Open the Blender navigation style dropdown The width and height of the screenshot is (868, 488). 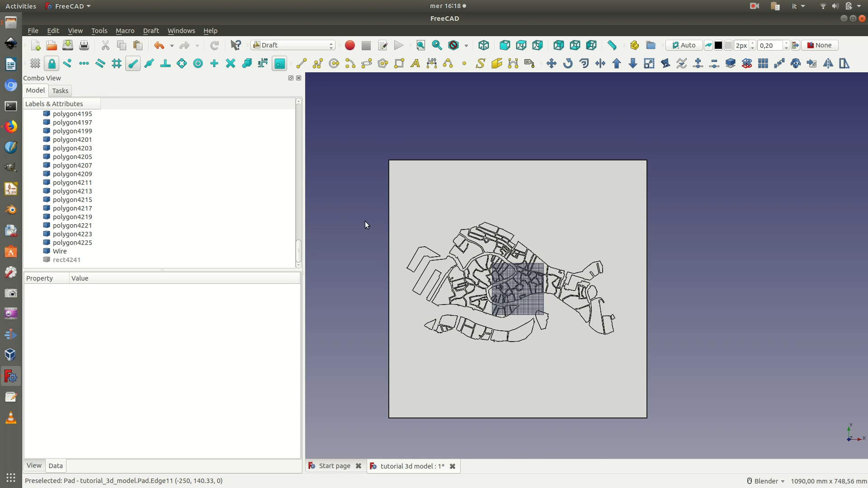click(x=765, y=481)
